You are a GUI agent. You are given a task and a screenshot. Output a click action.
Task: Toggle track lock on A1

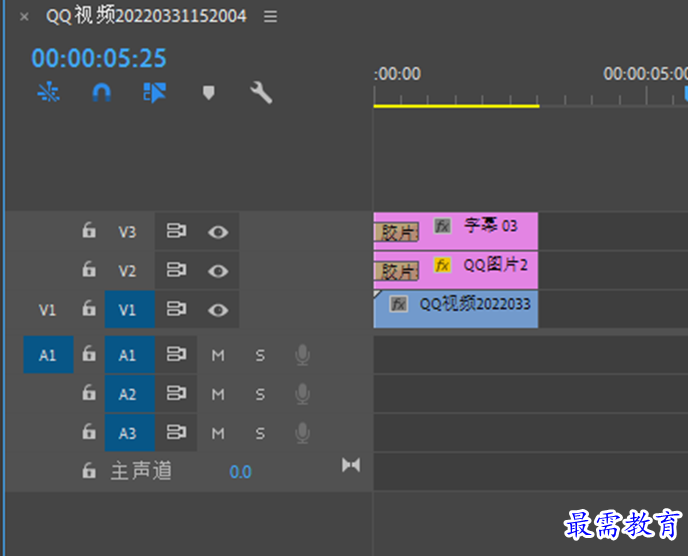pyautogui.click(x=89, y=354)
